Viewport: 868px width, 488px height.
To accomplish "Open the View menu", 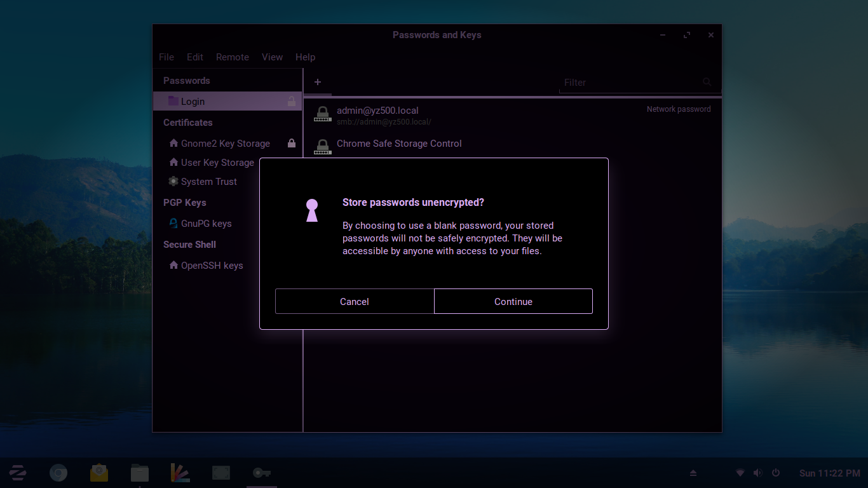I will 272,57.
